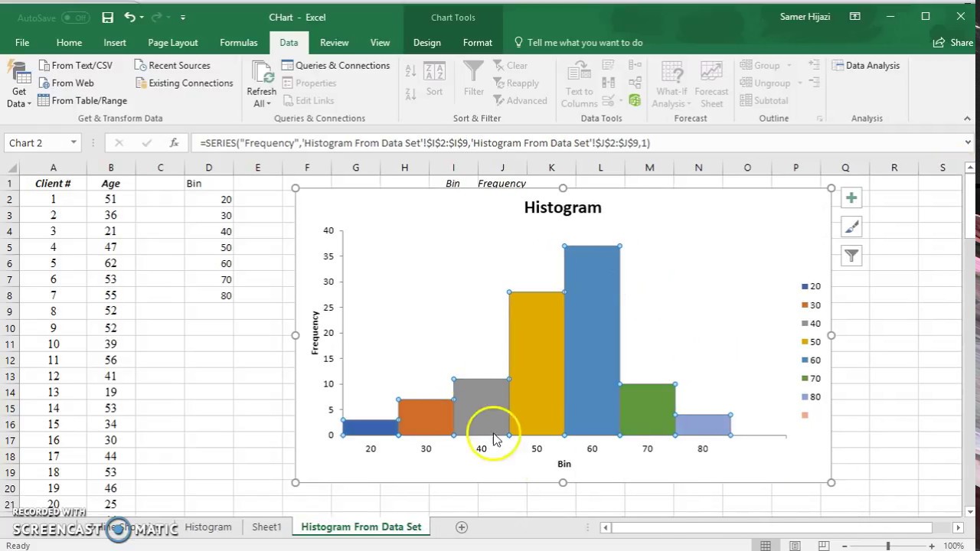Launch the Flash Fill icon
980x551 pixels.
pos(608,66)
